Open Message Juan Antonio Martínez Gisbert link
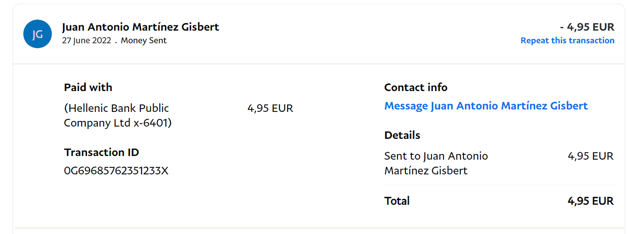Viewport: 644px width, 234px height. [x=486, y=106]
